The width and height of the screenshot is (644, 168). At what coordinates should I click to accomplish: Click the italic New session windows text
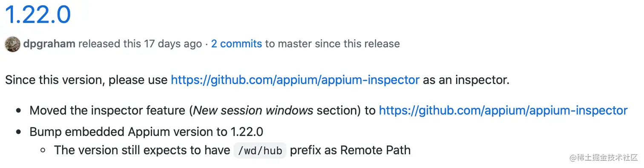[253, 111]
